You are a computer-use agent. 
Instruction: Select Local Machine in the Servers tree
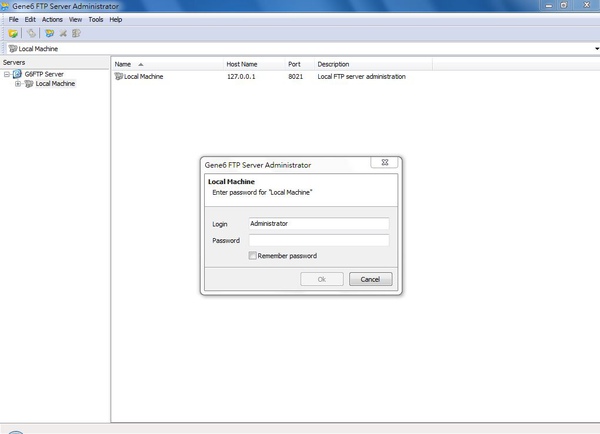(x=55, y=84)
